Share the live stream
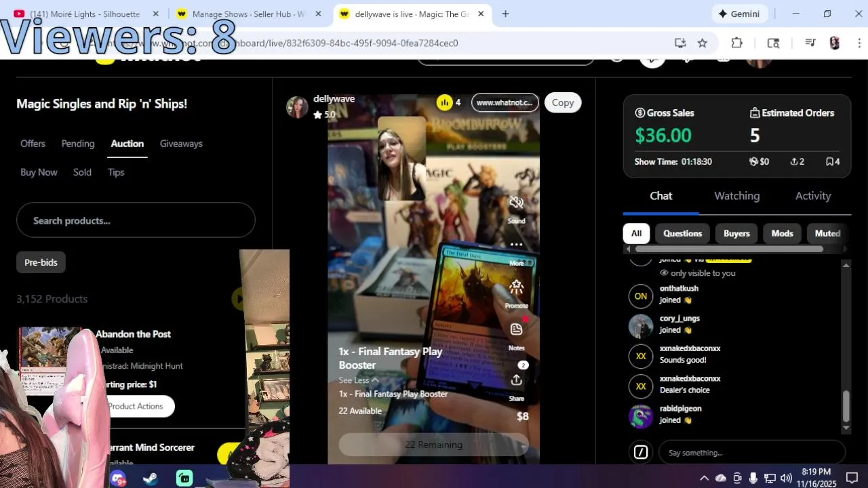868x488 pixels. 516,380
